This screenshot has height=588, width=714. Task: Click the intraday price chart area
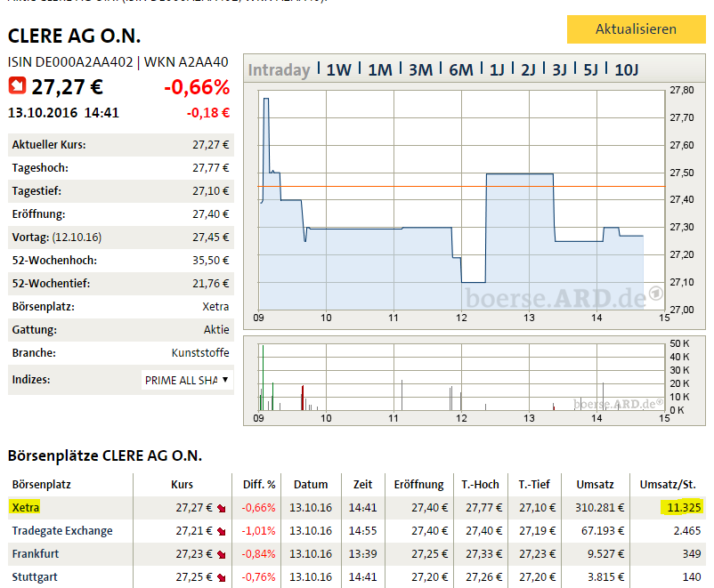(461, 200)
